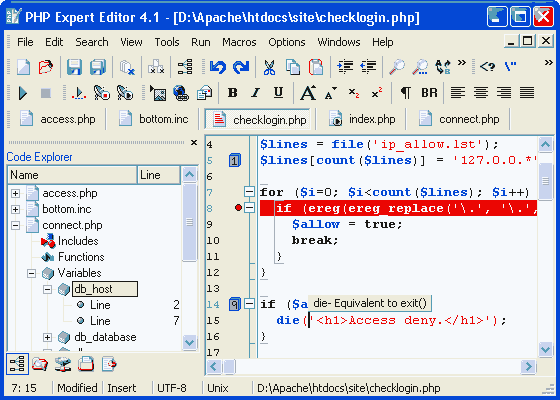Toggle subscript formatting
Screen dimensions: 560x400
click(354, 93)
